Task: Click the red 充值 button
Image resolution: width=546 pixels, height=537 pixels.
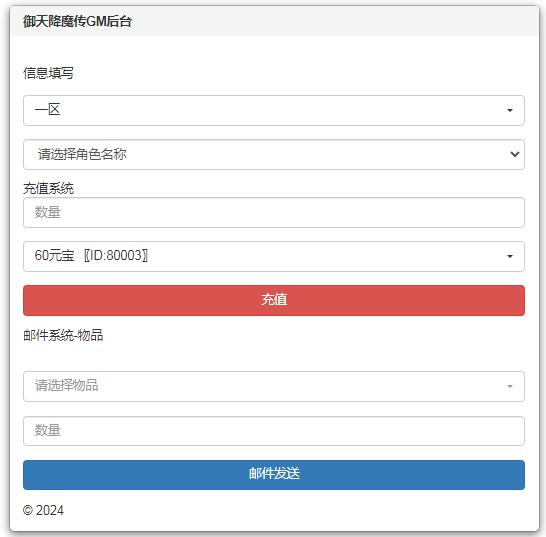Action: [274, 300]
